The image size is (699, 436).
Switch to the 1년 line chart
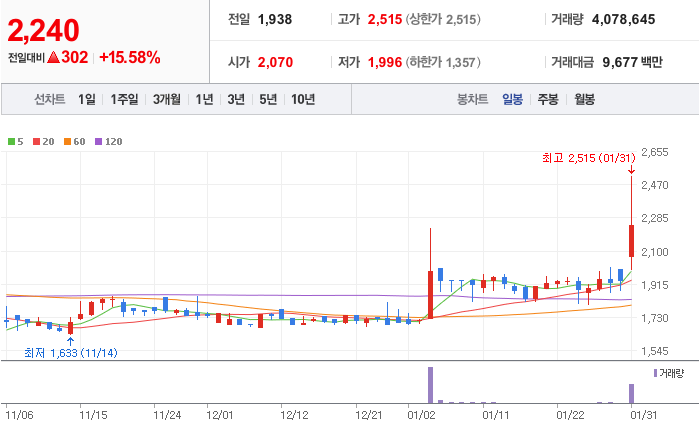[205, 99]
